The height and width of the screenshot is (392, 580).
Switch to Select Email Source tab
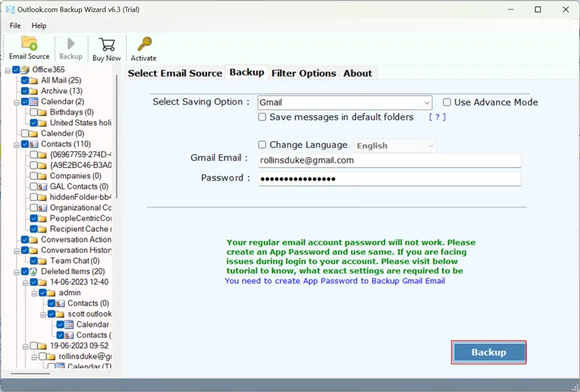pos(175,73)
